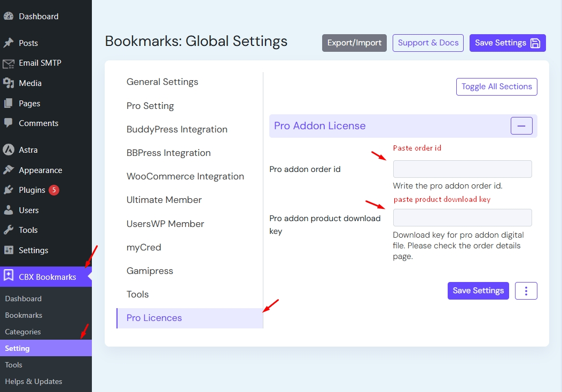This screenshot has width=562, height=392.
Task: Open the CBX Bookmarks sidebar icon
Action: coord(9,277)
